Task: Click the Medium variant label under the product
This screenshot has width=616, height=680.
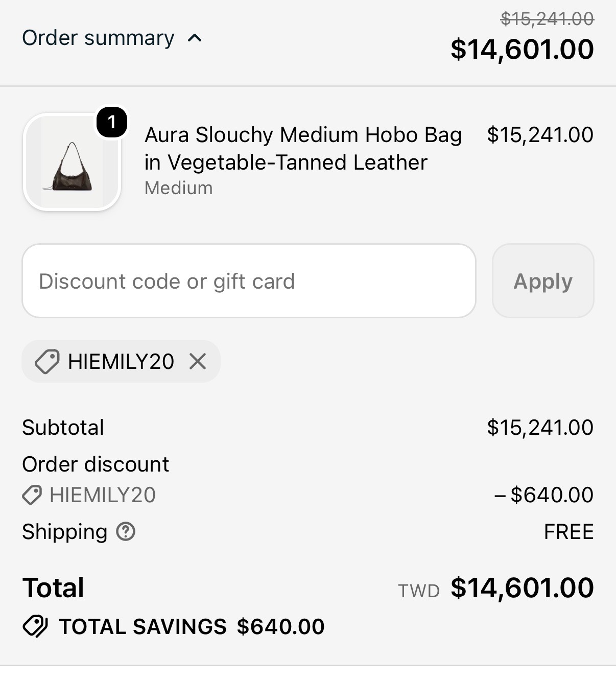Action: (178, 188)
